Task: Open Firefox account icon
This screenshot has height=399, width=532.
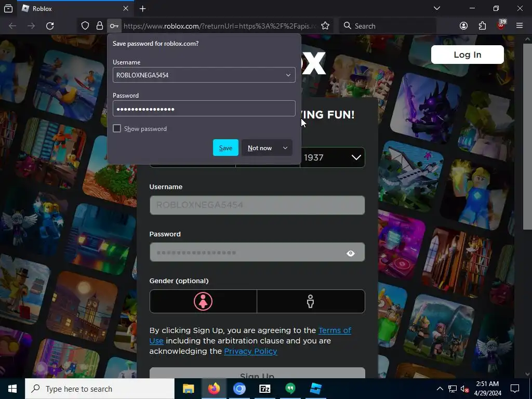Action: pyautogui.click(x=463, y=26)
